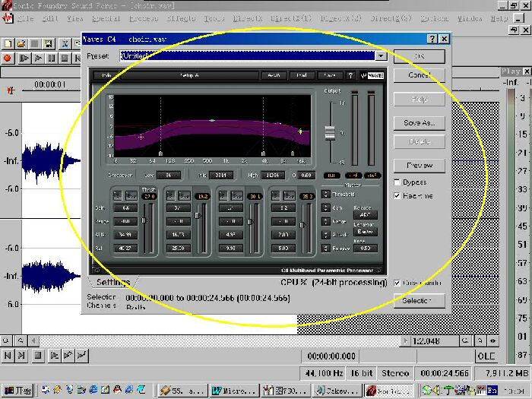Click the Go to End button at bottom
The height and width of the screenshot is (399, 532).
[21, 356]
